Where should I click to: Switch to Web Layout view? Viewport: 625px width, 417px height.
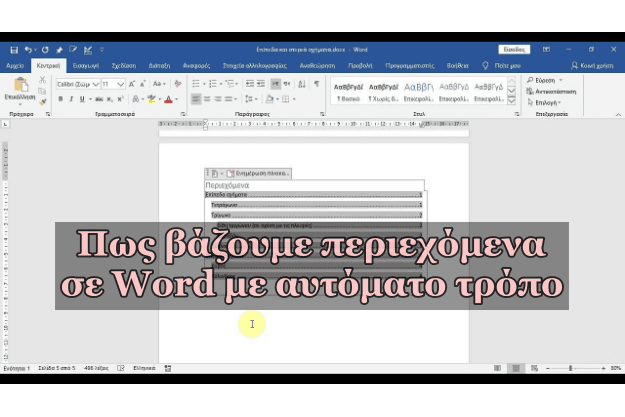pos(535,368)
